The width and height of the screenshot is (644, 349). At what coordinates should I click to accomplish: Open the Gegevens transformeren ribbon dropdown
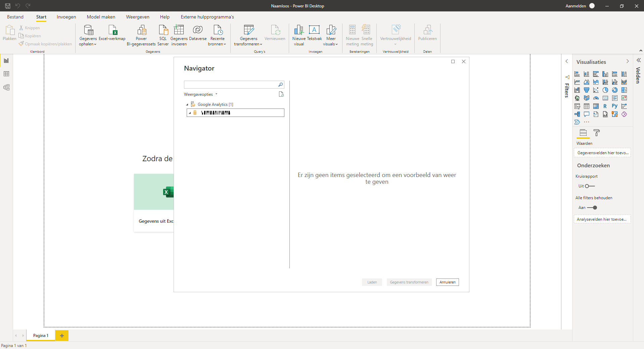click(248, 35)
